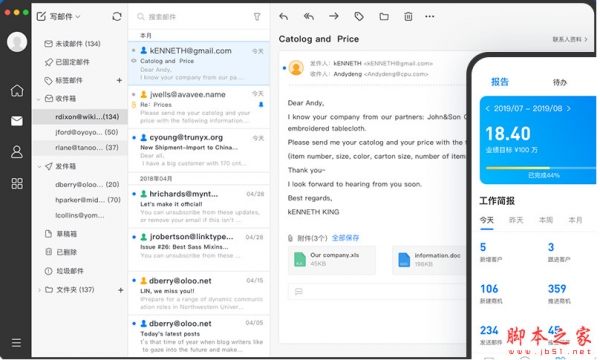This screenshot has height=360, width=600.
Task: Open the home icon in left sidebar
Action: point(17,91)
